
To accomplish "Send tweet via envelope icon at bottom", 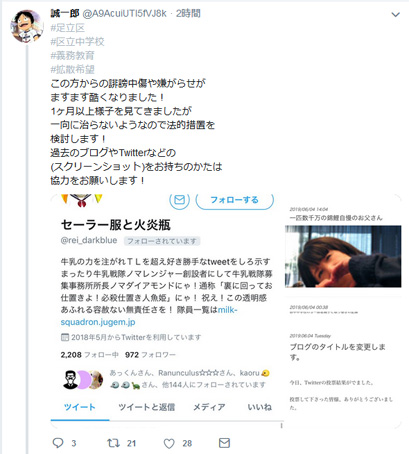I will [x=224, y=443].
